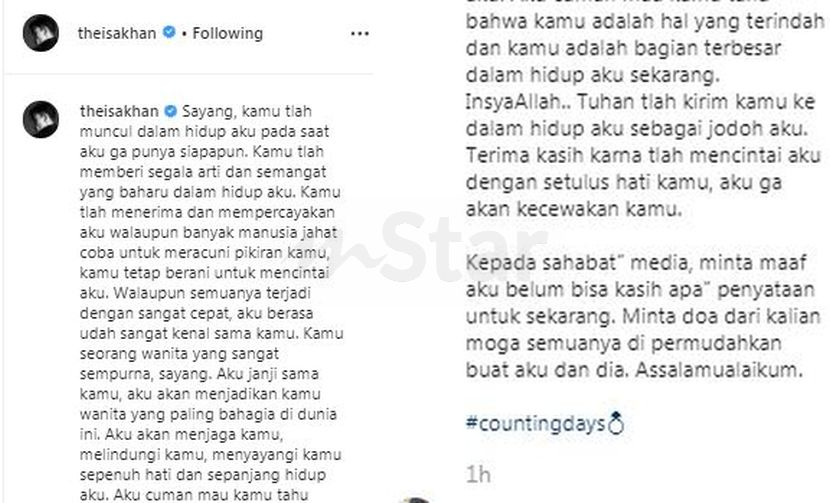Select the Terima kasih kama line
Viewport: 830px width, 503px height.
click(643, 156)
